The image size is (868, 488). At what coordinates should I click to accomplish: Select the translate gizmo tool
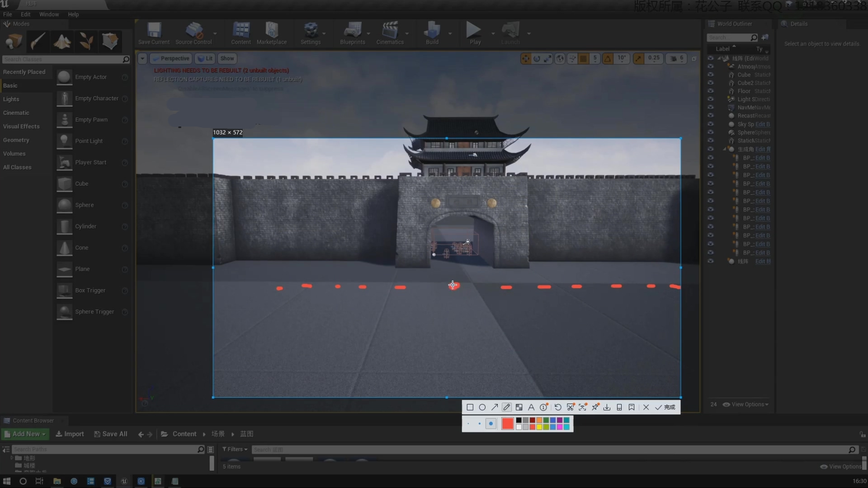[x=525, y=59]
